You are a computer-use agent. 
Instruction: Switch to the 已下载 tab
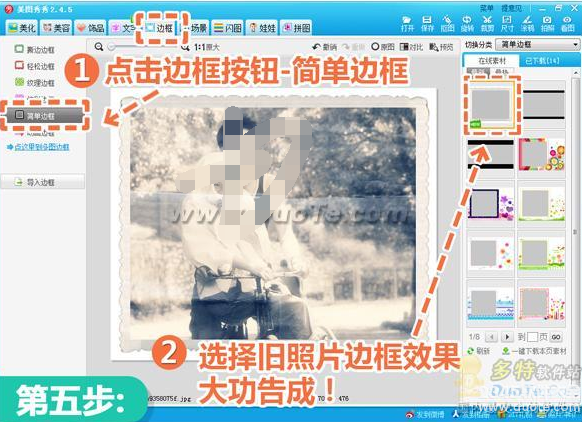click(x=542, y=61)
